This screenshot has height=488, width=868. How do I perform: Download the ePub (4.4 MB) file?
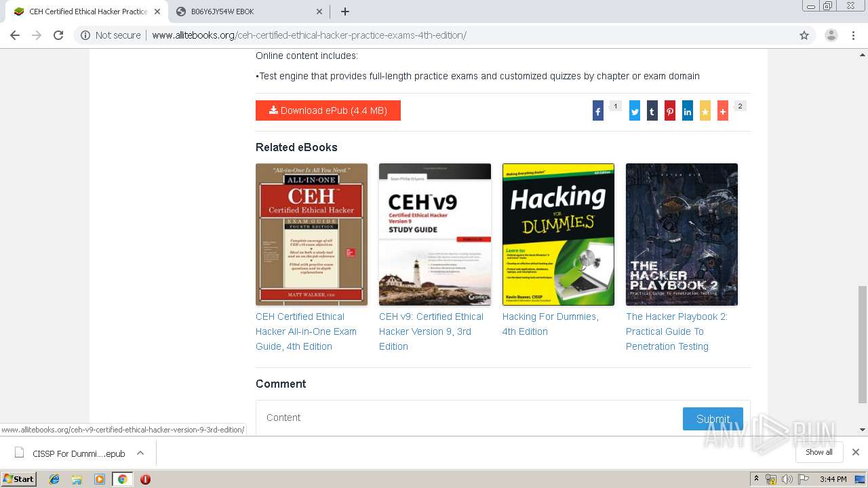328,110
